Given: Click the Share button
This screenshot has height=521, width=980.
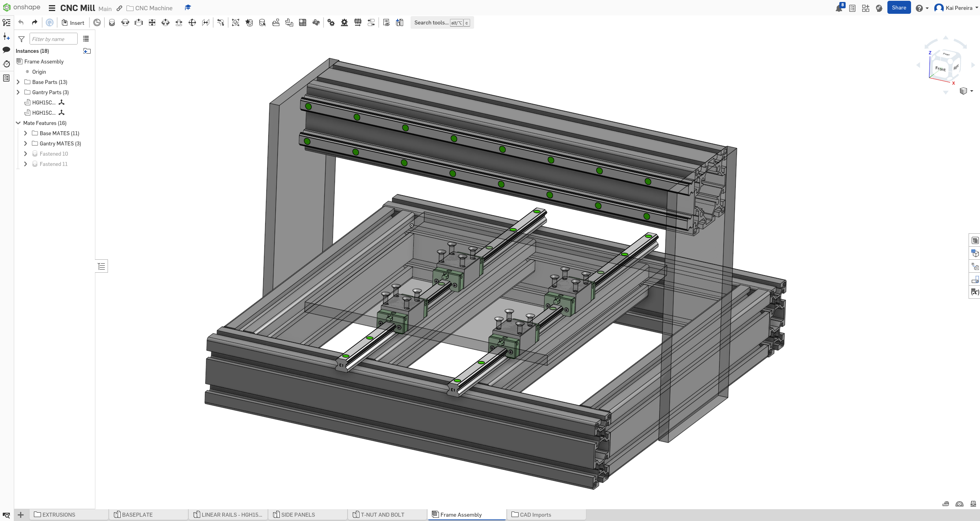Looking at the screenshot, I should (x=898, y=7).
